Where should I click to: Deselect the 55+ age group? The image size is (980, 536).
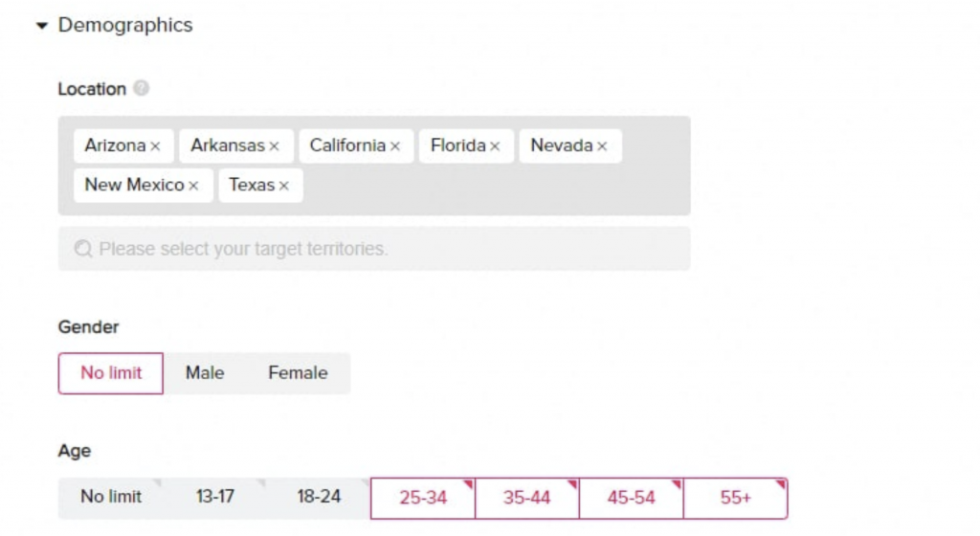(x=735, y=498)
